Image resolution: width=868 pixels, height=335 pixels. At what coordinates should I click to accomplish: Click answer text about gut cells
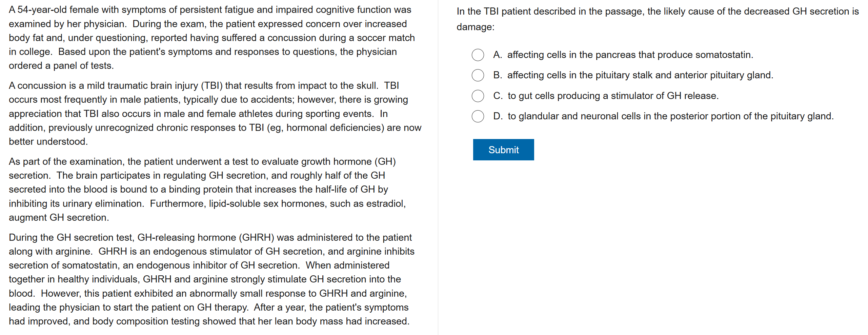click(613, 96)
